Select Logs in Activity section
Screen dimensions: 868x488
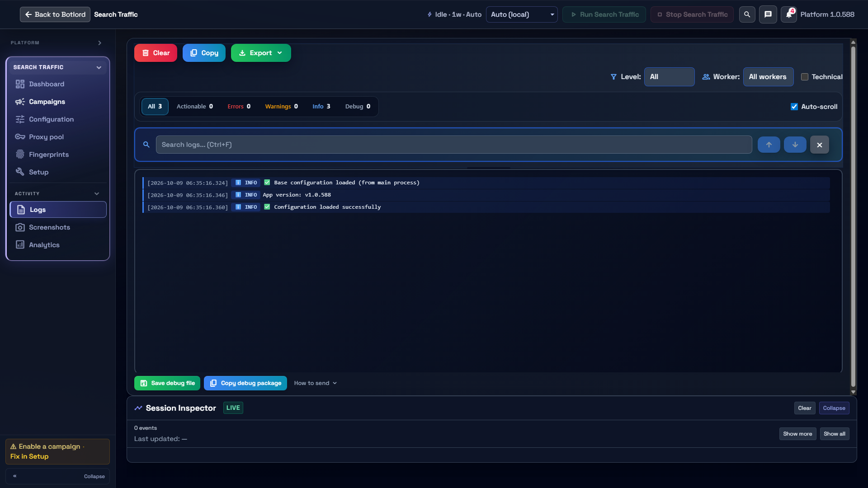(58, 210)
